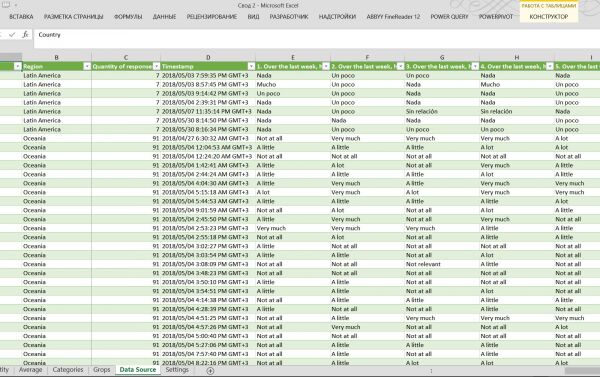
Task: Open the НАДСТРОЙКИ ribbon tab
Action: click(337, 17)
